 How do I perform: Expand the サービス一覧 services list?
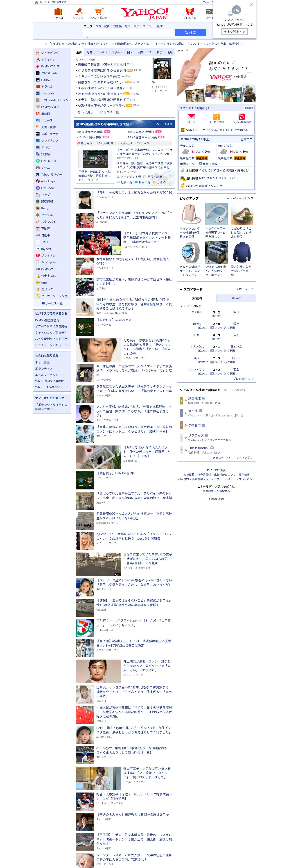click(x=52, y=303)
